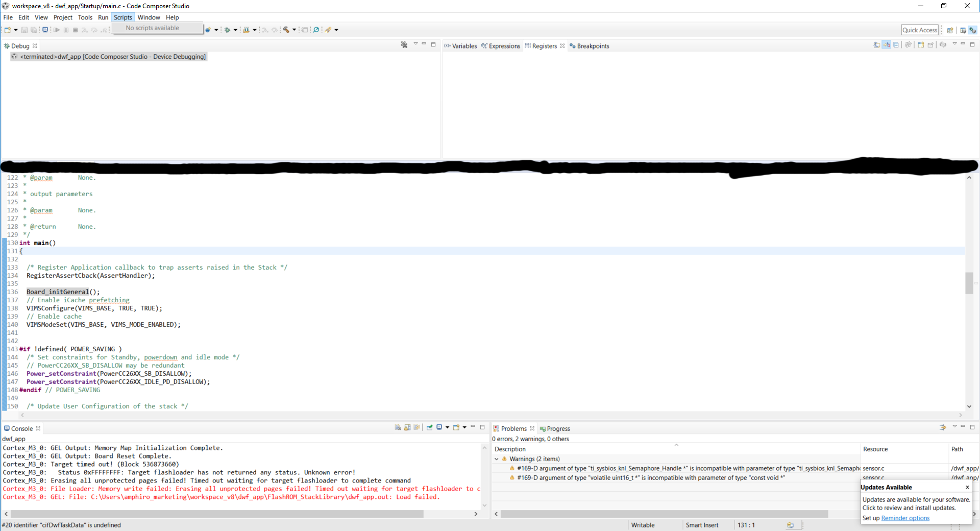
Task: Select the Debug launch icon in the toolbar
Action: tap(228, 30)
